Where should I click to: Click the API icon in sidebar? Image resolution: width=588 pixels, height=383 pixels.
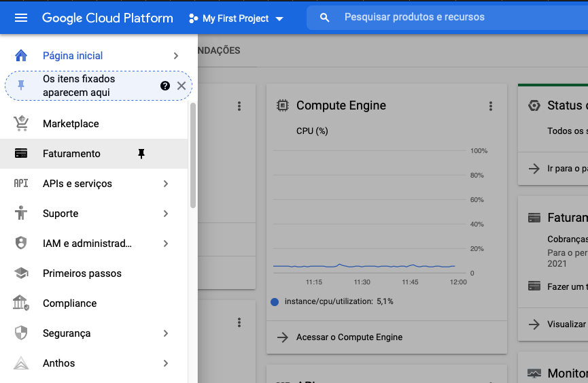(21, 183)
